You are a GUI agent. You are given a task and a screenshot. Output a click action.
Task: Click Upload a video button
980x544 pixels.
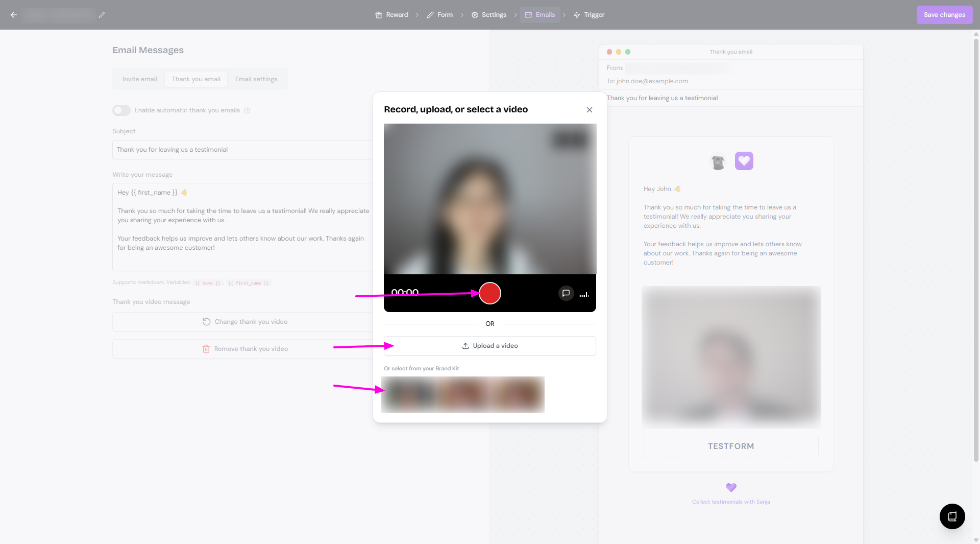[x=489, y=346]
